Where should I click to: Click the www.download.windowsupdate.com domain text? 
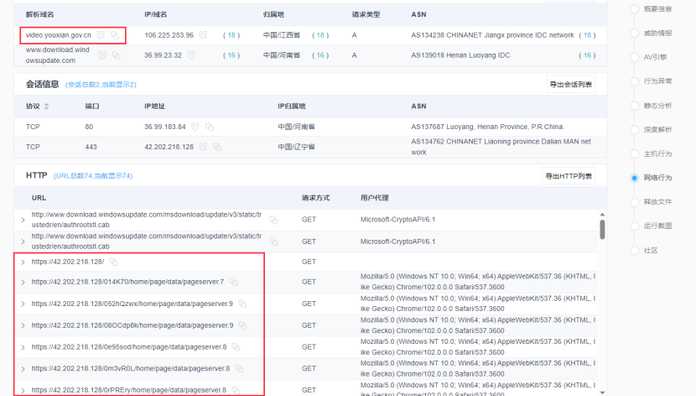click(x=58, y=55)
